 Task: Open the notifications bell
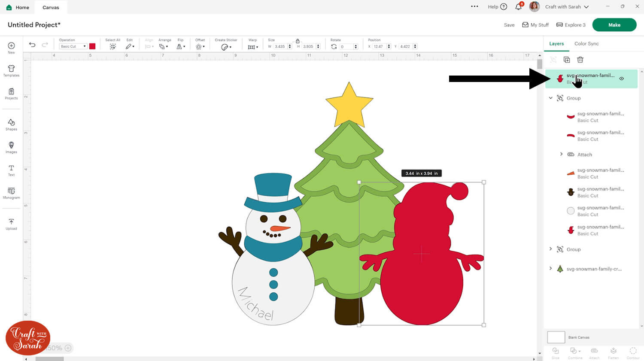[518, 7]
